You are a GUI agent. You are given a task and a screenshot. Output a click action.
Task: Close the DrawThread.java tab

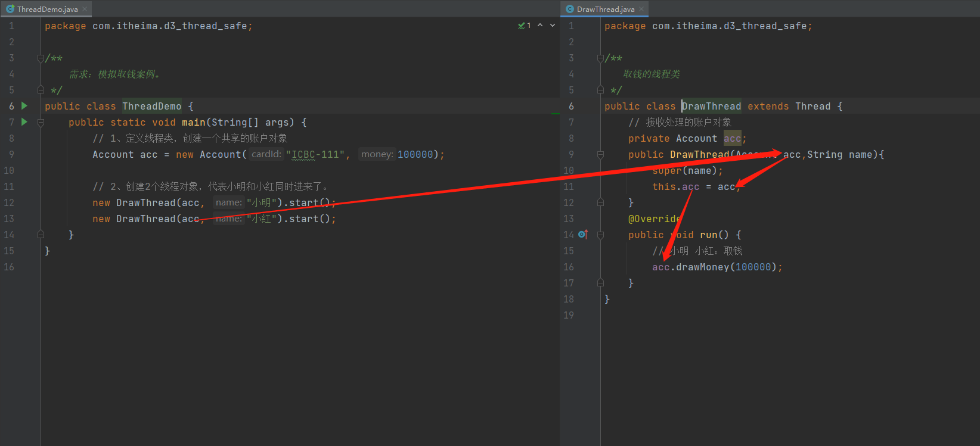pyautogui.click(x=641, y=9)
